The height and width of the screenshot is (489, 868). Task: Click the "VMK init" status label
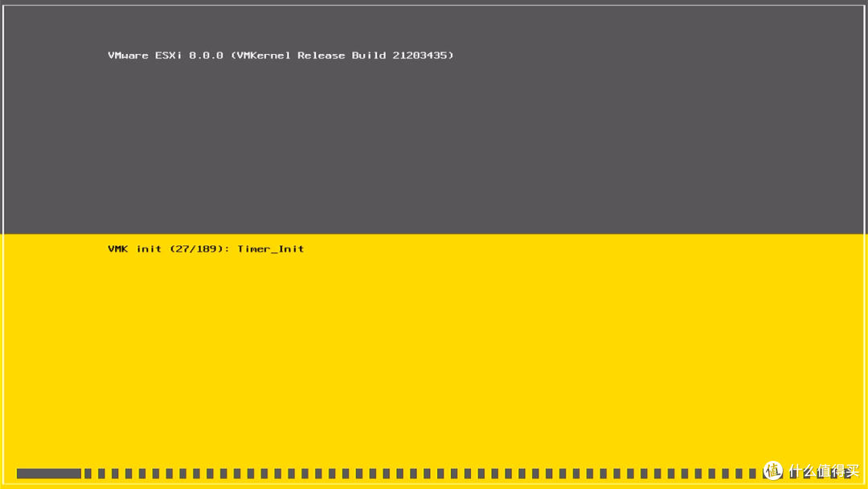click(134, 249)
